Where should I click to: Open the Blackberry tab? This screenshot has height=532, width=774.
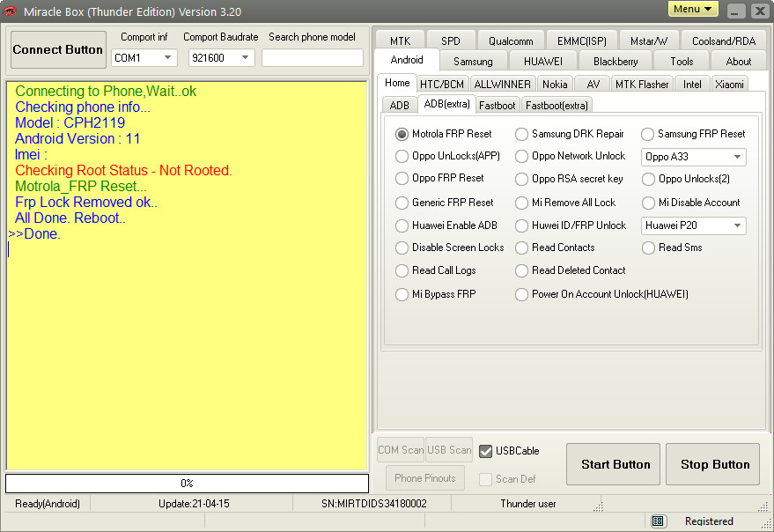click(x=616, y=62)
